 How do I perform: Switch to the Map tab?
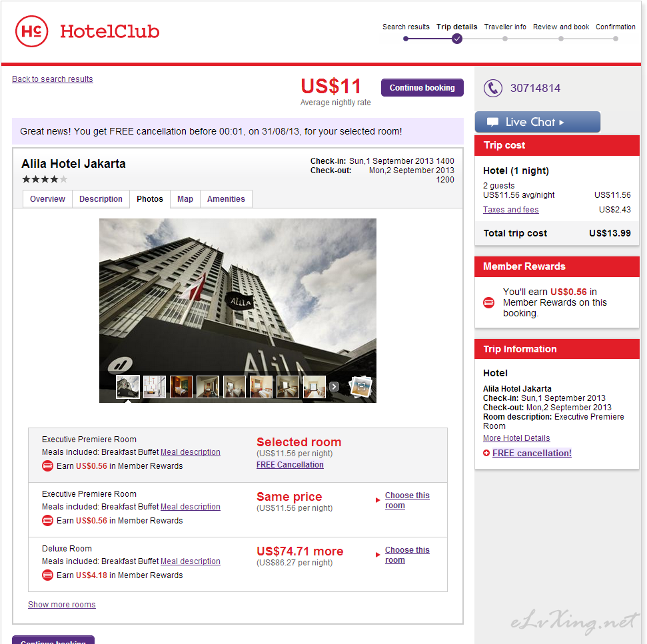tap(185, 199)
